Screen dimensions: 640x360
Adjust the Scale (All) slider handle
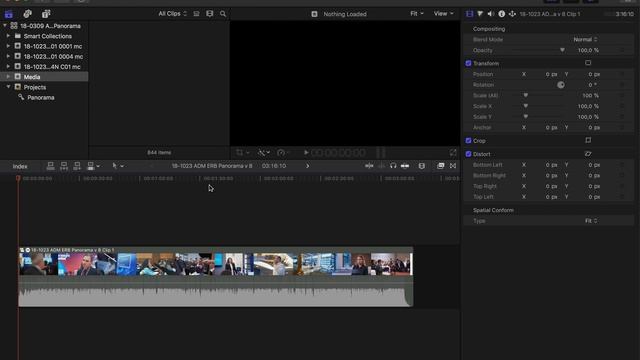point(526,95)
